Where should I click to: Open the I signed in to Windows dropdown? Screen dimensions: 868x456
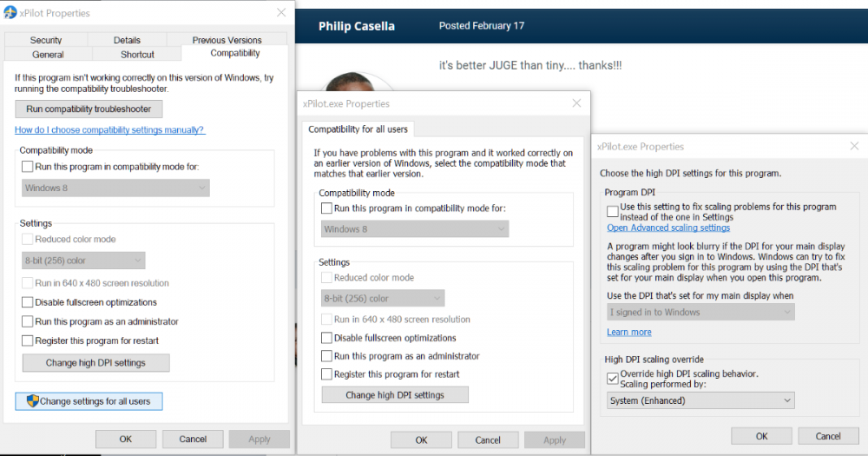[x=700, y=313]
